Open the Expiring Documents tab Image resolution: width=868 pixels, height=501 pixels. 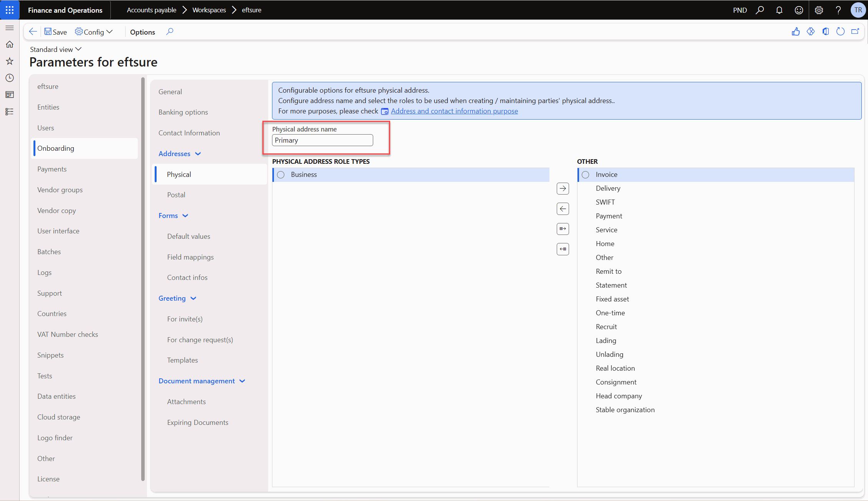(x=198, y=423)
